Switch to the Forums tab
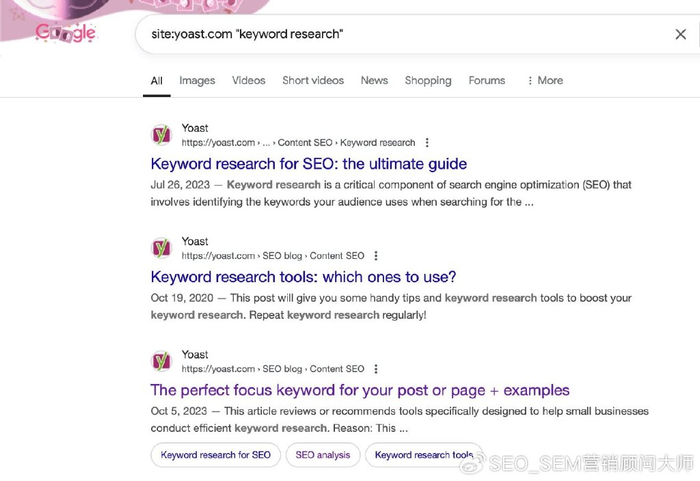 click(487, 80)
